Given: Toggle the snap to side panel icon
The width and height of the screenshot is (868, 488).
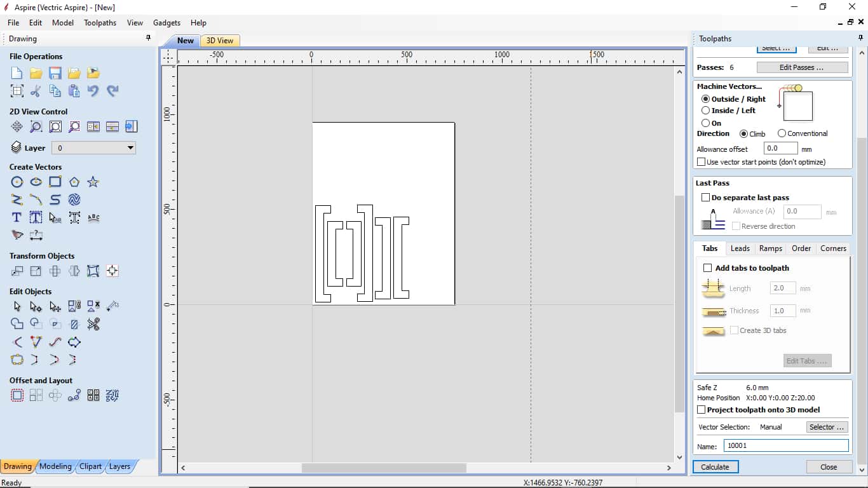Looking at the screenshot, I should coord(132,126).
